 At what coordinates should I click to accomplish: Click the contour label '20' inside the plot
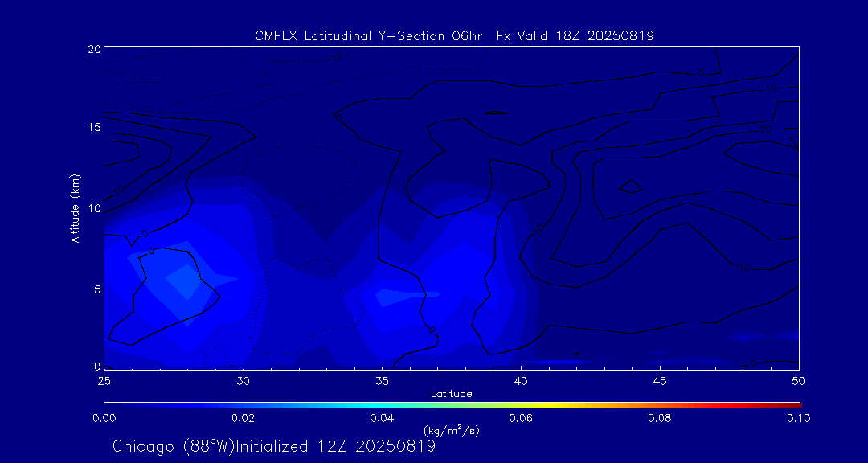(767, 129)
